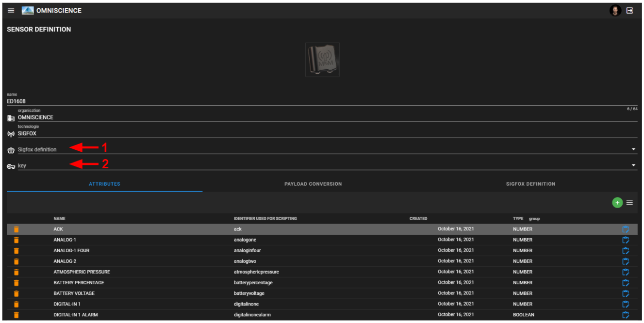Screen dimensions: 644x323
Task: Edit the ACK attribute
Action: tap(626, 229)
